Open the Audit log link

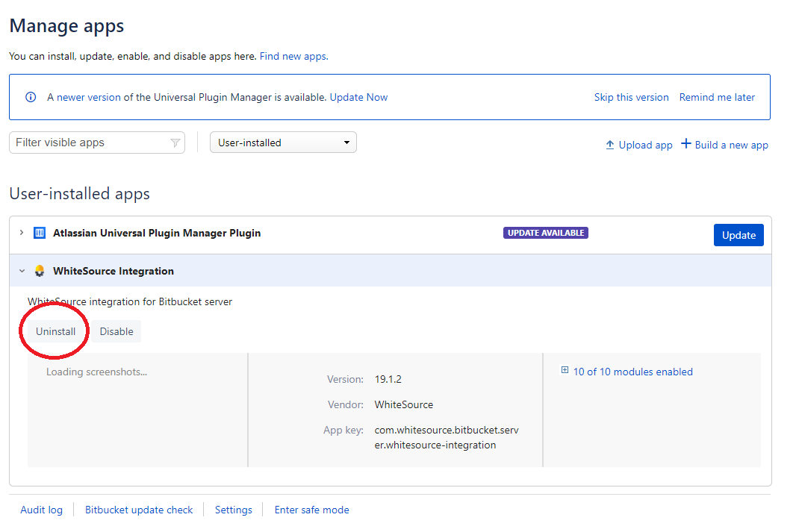pyautogui.click(x=41, y=510)
